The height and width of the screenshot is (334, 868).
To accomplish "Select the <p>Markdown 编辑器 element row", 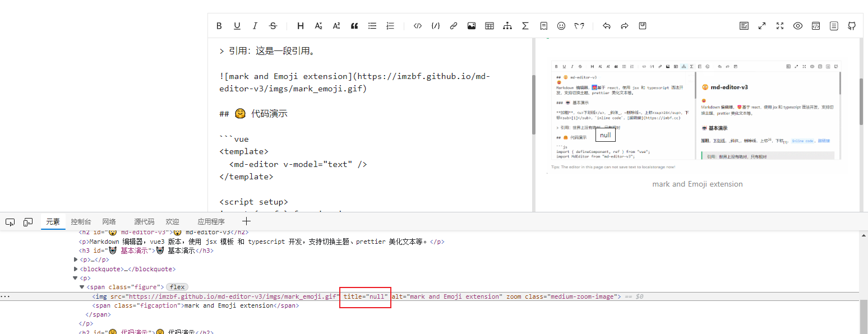I will click(x=261, y=242).
